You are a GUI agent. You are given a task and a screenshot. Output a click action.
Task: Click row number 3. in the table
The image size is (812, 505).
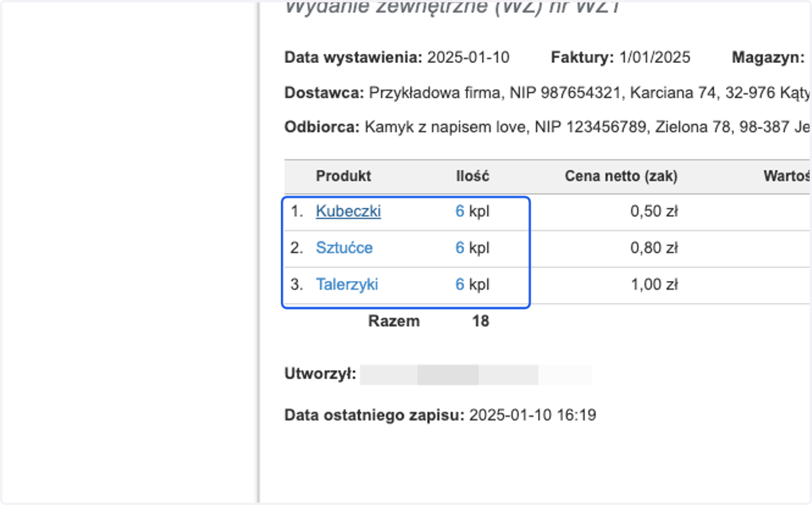click(x=297, y=284)
